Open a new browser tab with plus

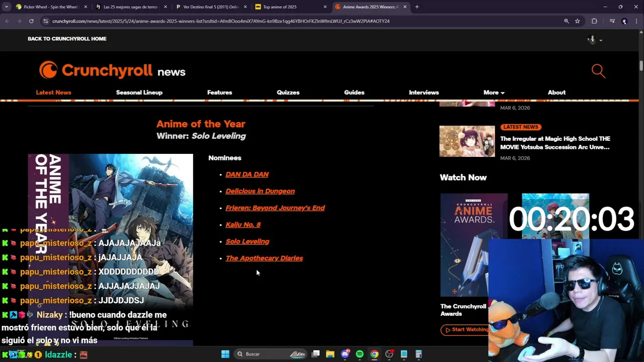417,7
